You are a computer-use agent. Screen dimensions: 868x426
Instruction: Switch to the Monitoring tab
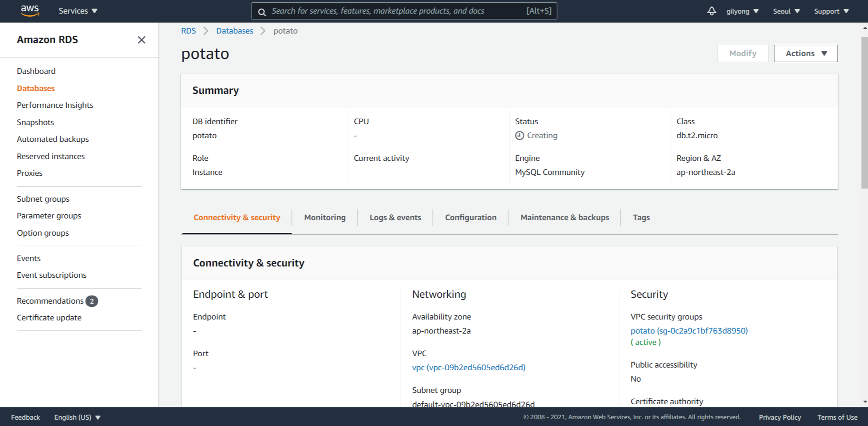coord(325,218)
